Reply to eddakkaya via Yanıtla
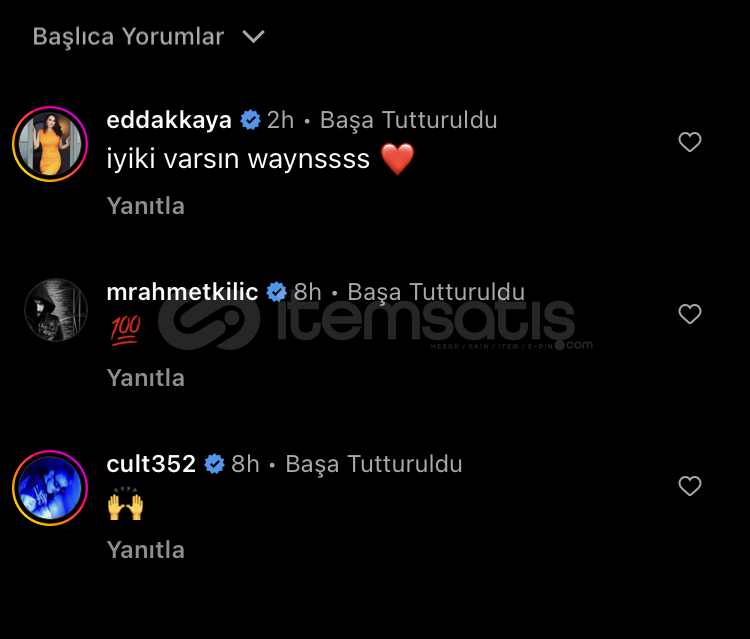Image resolution: width=750 pixels, height=639 pixels. tap(145, 206)
